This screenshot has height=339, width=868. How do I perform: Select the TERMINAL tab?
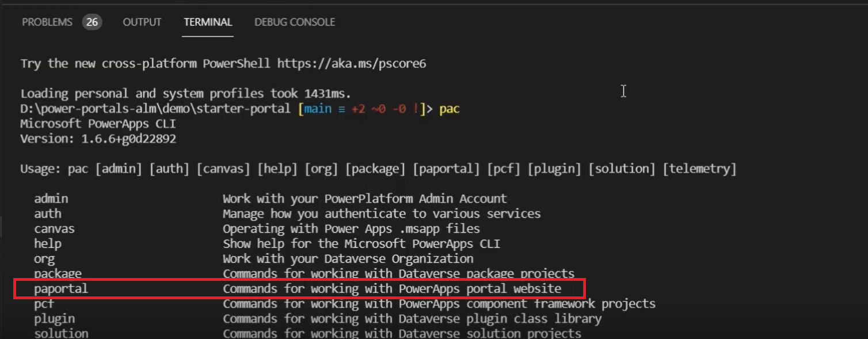[x=208, y=22]
